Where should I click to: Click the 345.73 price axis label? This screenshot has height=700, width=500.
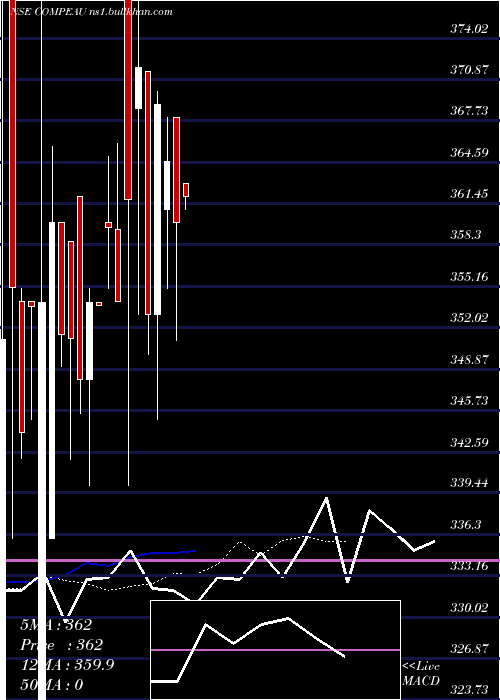click(x=469, y=400)
